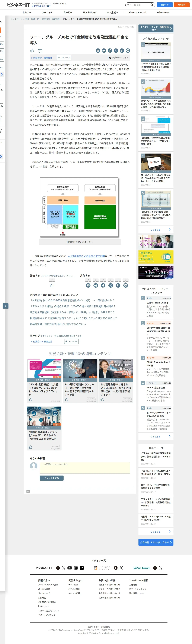Click the bottom email share icon
192x644 pixels.
88,285
